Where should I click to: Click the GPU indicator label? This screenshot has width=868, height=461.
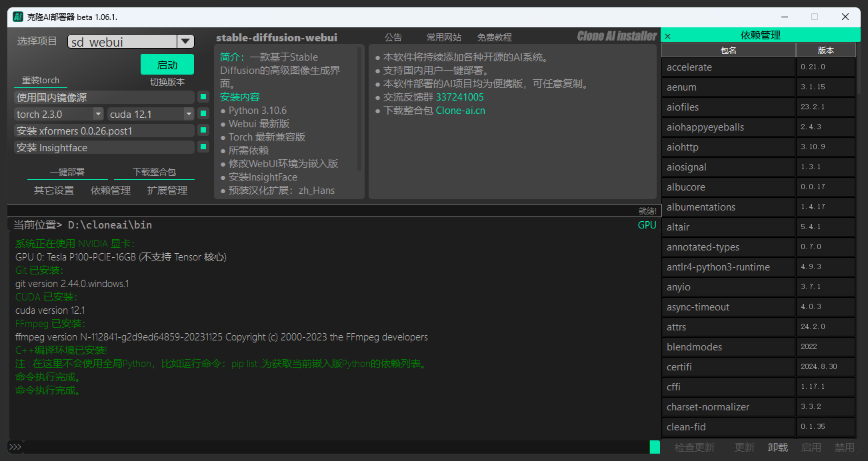647,225
